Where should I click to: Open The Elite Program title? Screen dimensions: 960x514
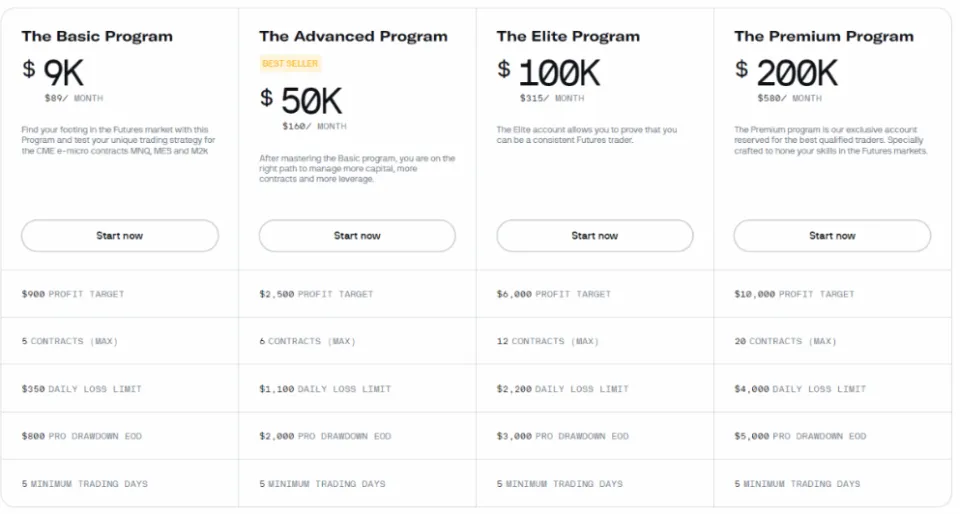click(x=568, y=36)
